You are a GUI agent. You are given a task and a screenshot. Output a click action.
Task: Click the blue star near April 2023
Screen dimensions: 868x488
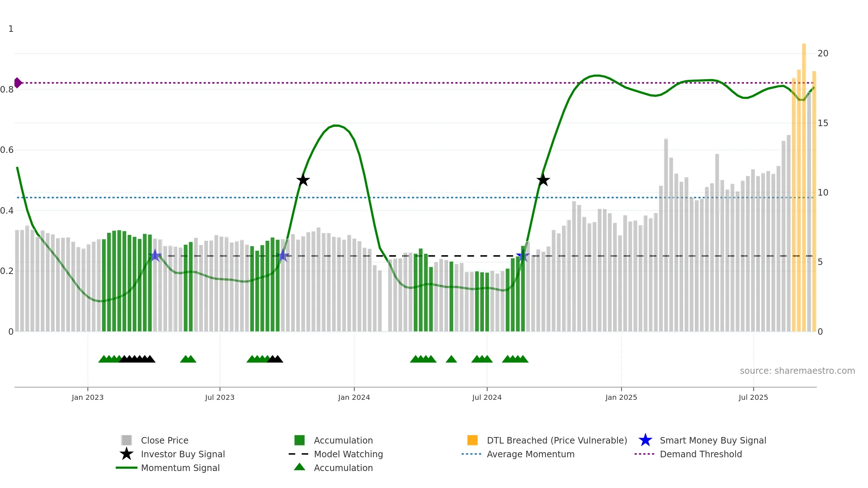(x=155, y=256)
